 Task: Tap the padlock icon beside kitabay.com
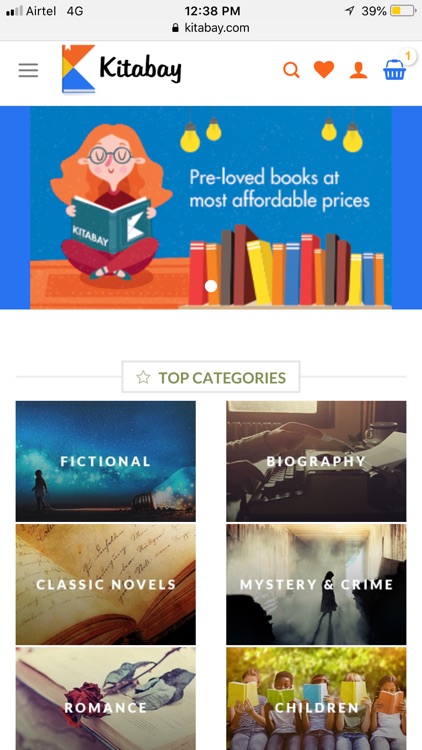176,28
